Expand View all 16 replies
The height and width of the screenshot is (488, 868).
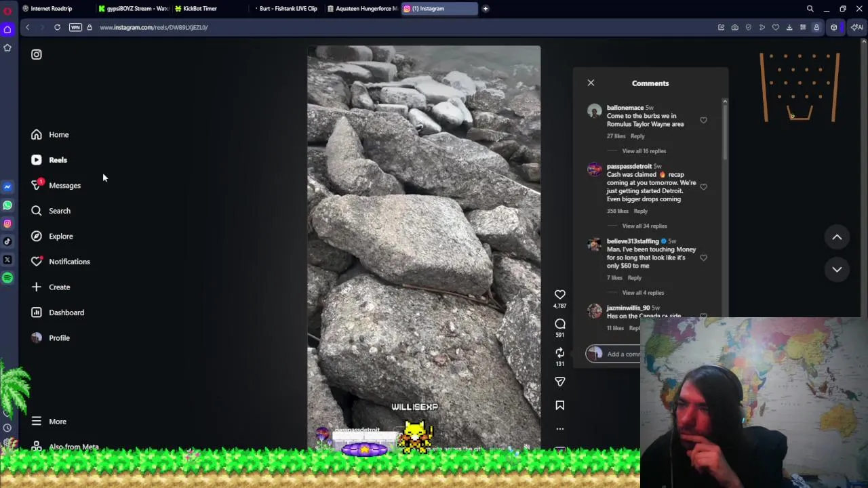[x=644, y=151]
